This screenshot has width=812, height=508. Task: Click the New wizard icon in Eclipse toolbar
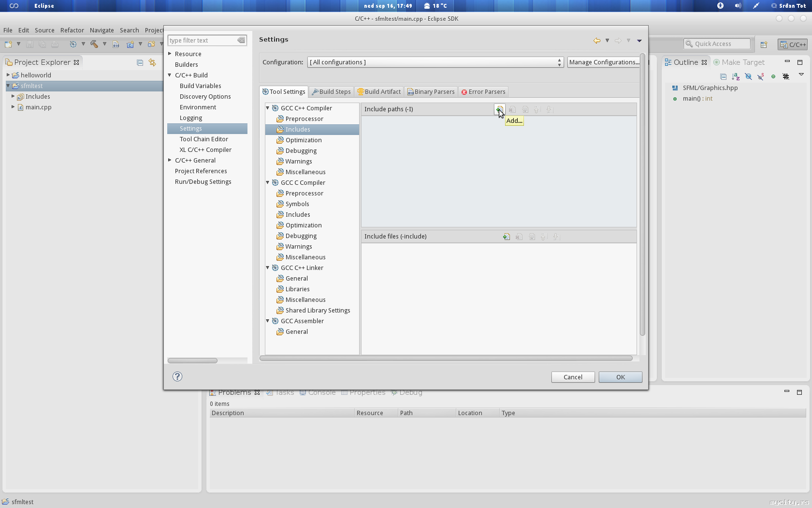coord(8,44)
